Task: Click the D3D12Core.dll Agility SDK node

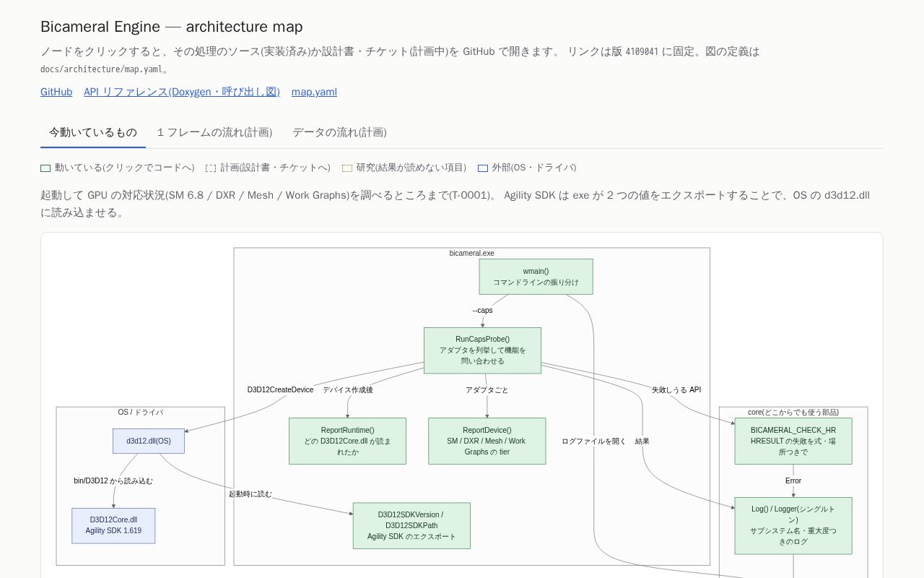Action: point(113,526)
